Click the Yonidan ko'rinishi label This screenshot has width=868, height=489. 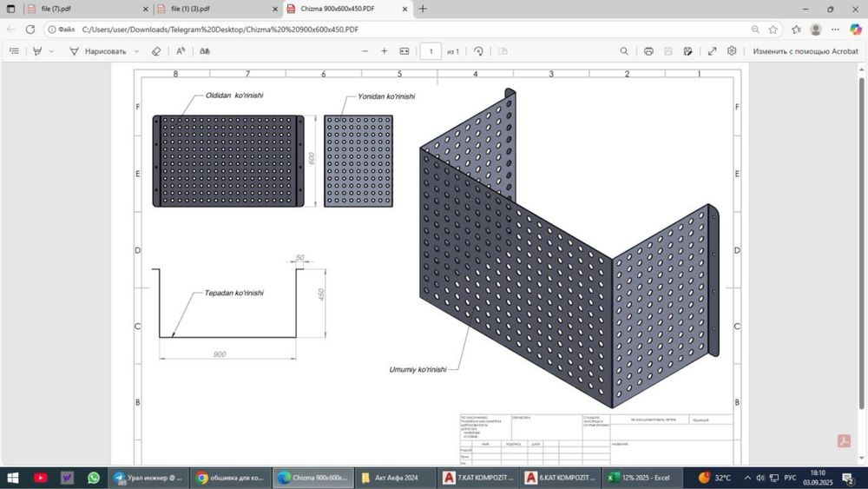pyautogui.click(x=386, y=96)
